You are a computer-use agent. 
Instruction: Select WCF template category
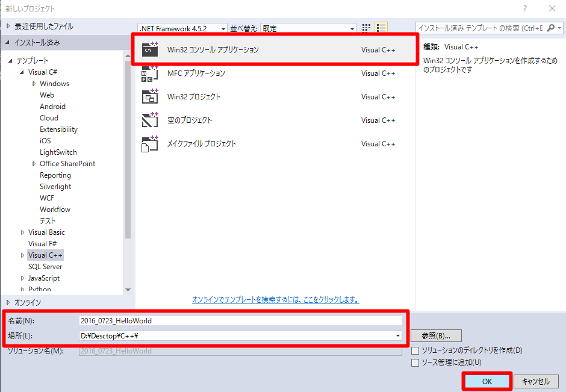point(47,198)
